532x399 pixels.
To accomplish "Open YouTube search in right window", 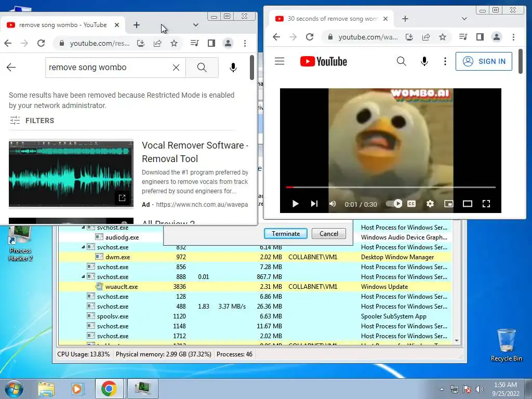I will tap(402, 61).
